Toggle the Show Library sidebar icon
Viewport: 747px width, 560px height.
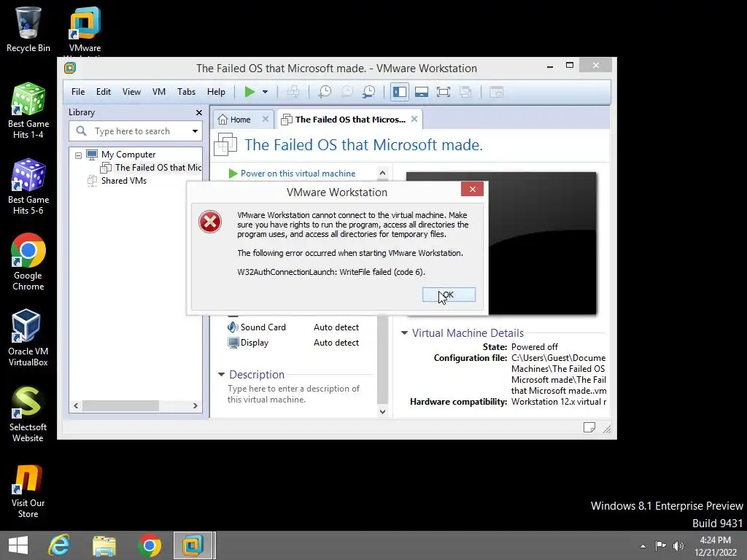400,92
